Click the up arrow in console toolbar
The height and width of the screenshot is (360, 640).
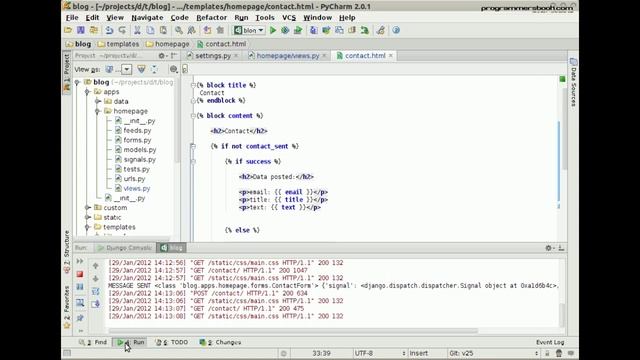click(x=96, y=266)
